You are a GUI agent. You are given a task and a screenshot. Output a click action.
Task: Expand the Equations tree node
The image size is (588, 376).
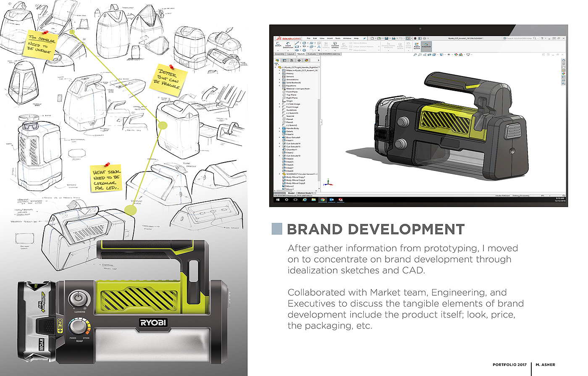click(x=280, y=86)
